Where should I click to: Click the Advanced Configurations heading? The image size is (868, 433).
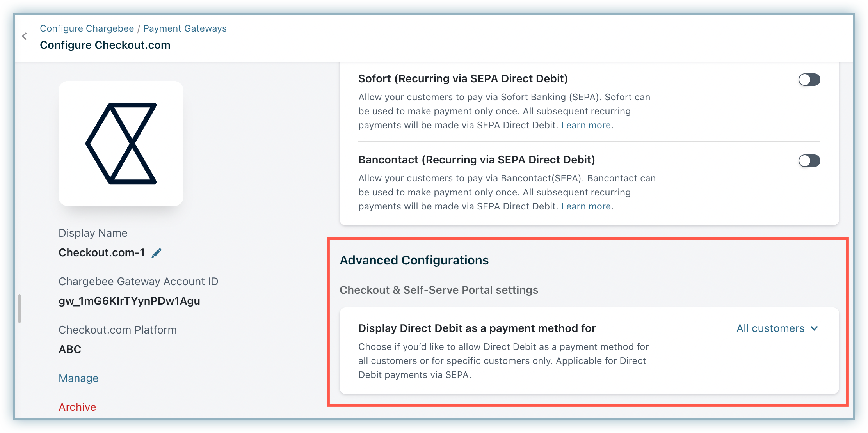point(414,260)
